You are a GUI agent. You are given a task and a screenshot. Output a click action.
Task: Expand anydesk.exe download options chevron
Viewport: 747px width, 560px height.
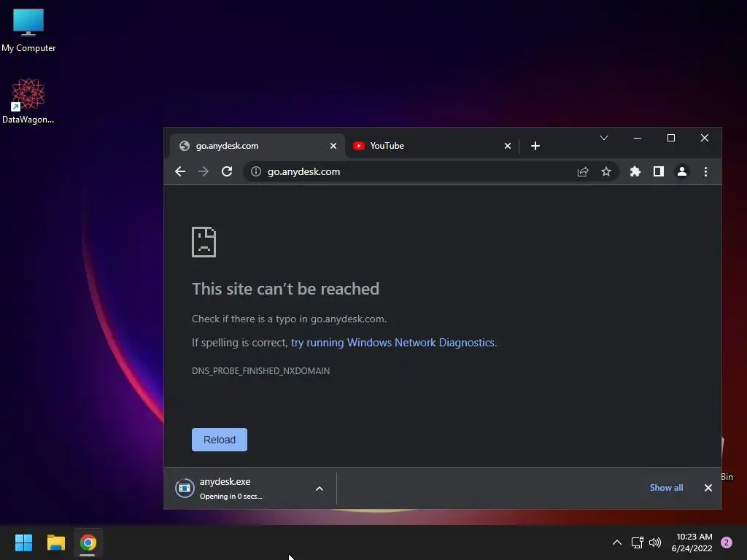pos(320,489)
